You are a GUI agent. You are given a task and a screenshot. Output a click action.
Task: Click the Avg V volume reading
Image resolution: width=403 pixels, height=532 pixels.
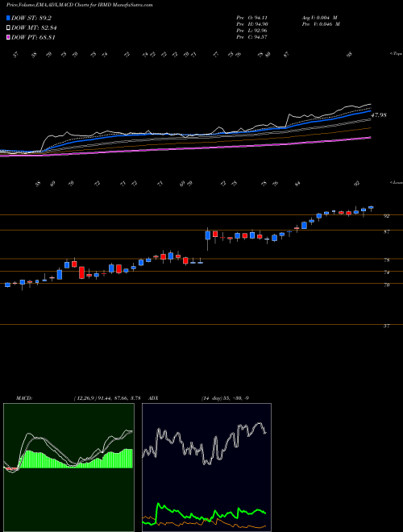[x=319, y=18]
